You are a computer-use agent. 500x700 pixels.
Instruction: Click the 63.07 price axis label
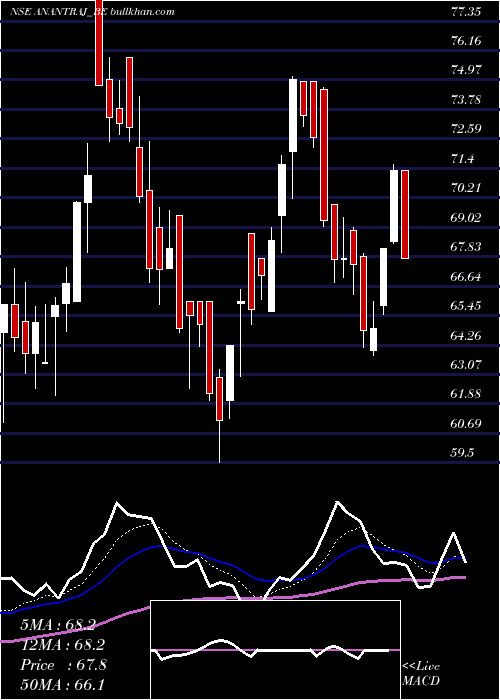click(466, 365)
